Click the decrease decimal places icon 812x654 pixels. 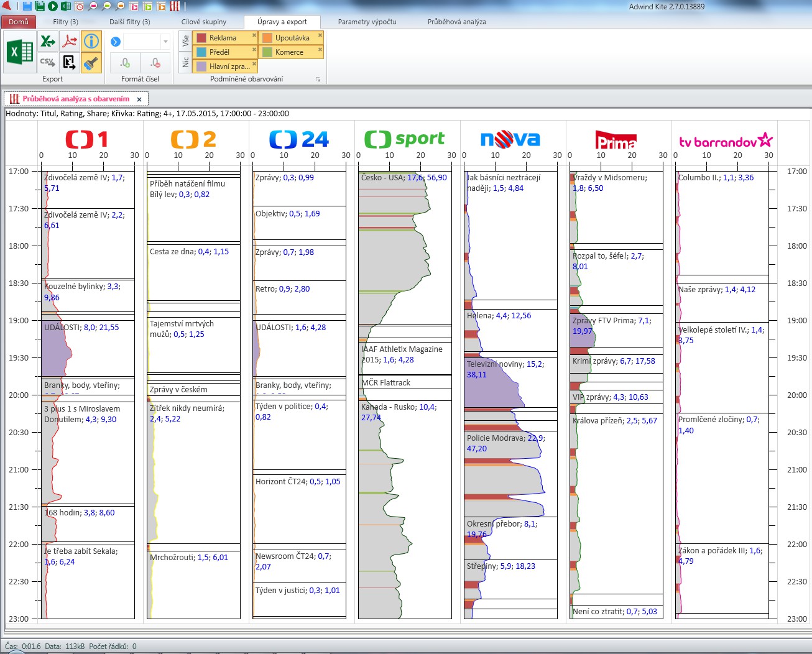point(155,63)
